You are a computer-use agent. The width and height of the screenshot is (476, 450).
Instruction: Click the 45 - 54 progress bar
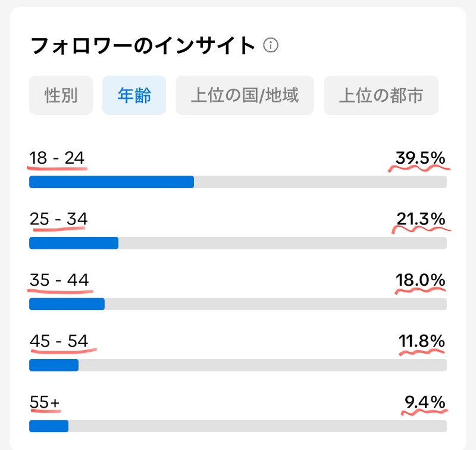[x=238, y=365]
